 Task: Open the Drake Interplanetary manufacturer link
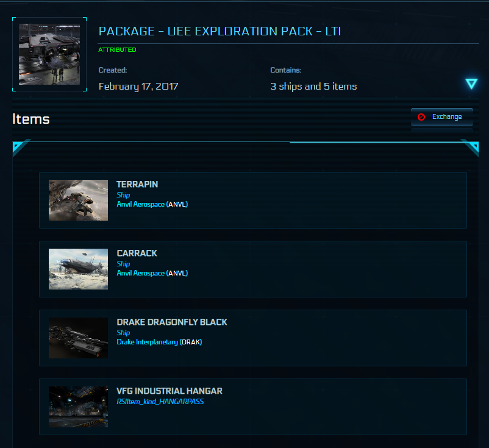click(x=147, y=342)
